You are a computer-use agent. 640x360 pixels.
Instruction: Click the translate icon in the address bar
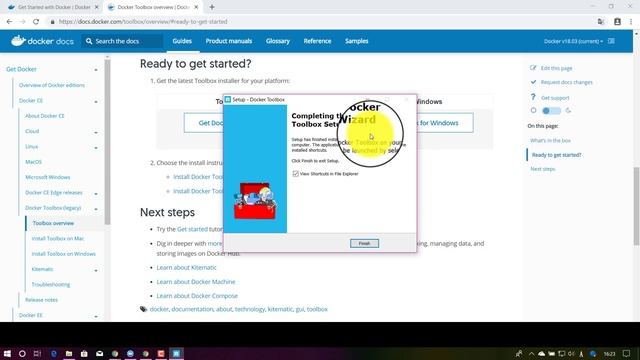click(x=601, y=22)
